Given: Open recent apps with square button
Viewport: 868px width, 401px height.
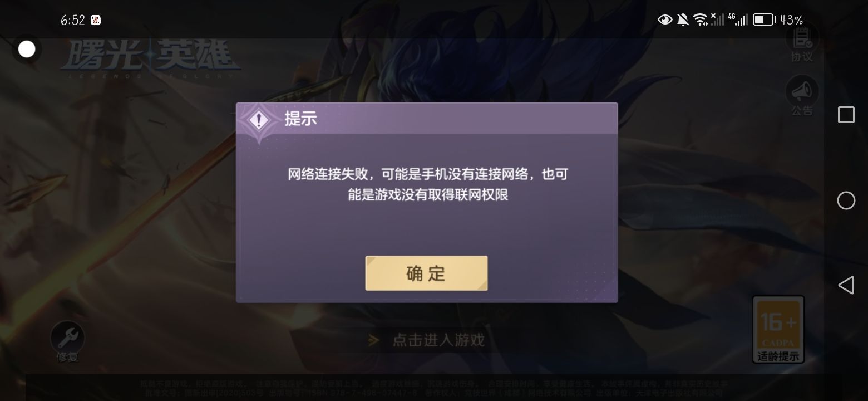Looking at the screenshot, I should [846, 115].
